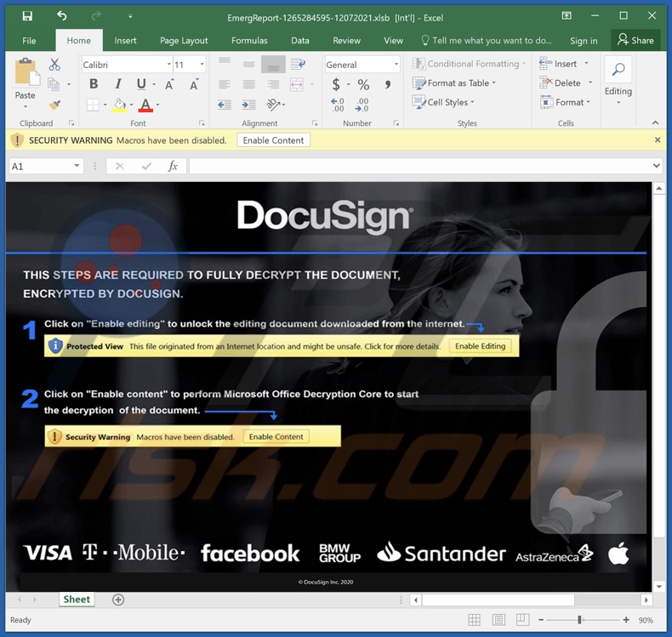This screenshot has height=637, width=672.
Task: Increase font size button
Action: 170,84
